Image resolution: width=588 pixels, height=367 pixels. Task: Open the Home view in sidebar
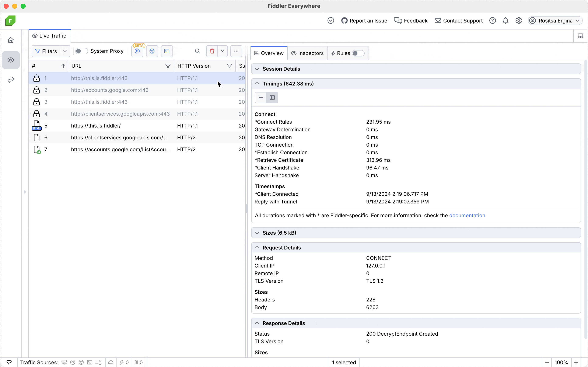click(10, 40)
